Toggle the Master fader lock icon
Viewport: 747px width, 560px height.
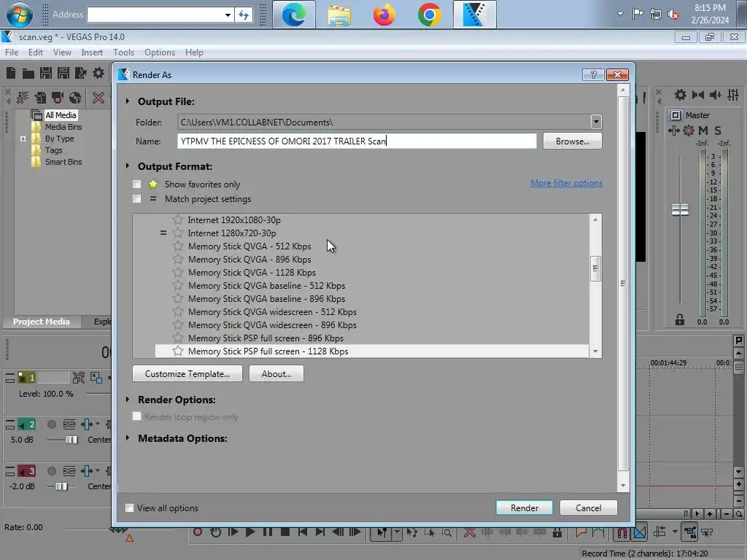click(x=680, y=319)
